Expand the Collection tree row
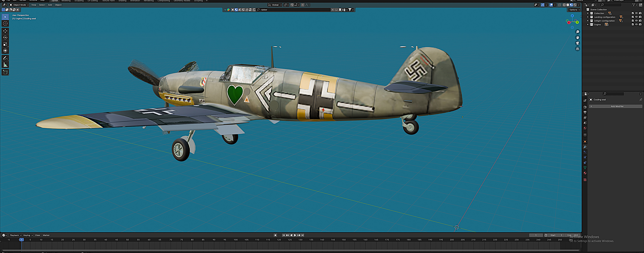Screen dimensions: 644x253 click(x=588, y=13)
